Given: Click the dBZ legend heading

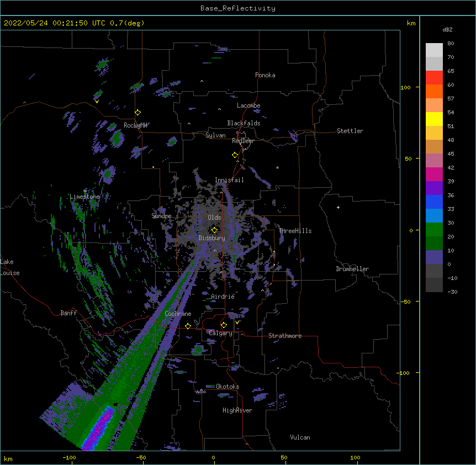Looking at the screenshot, I should point(447,30).
